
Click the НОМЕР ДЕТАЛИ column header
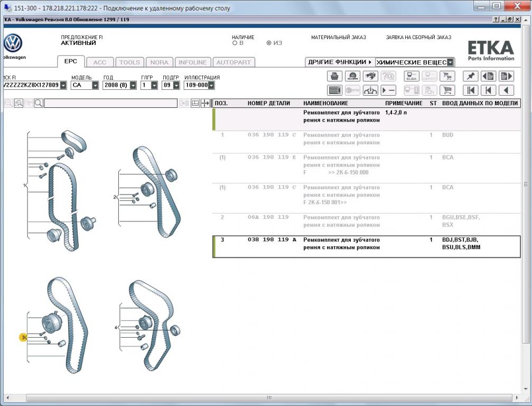pos(269,103)
